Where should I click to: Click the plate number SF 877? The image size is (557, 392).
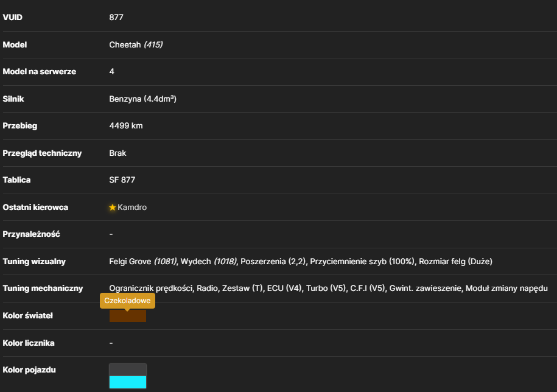click(122, 180)
